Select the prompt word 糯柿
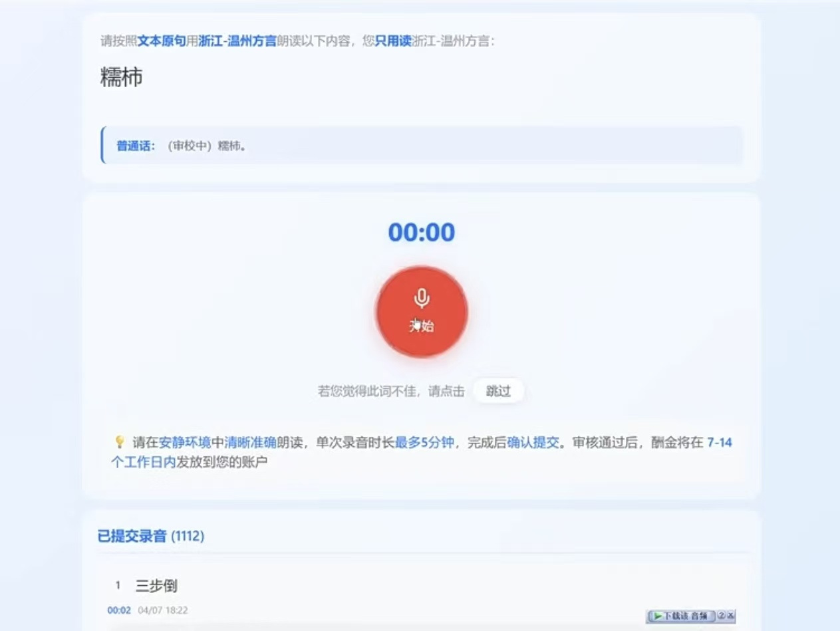This screenshot has height=631, width=840. click(121, 77)
